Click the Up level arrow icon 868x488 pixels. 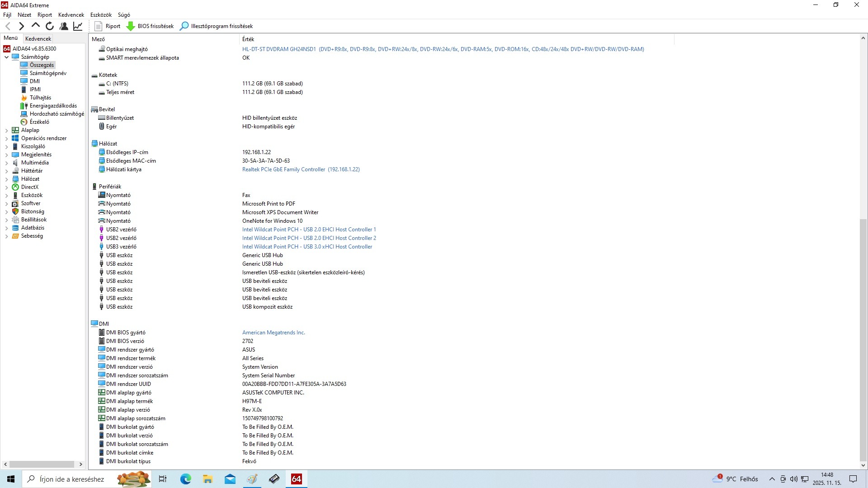(35, 26)
